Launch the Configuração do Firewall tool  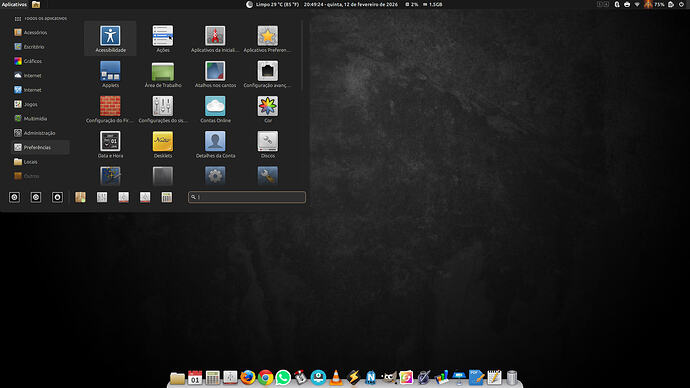110,109
